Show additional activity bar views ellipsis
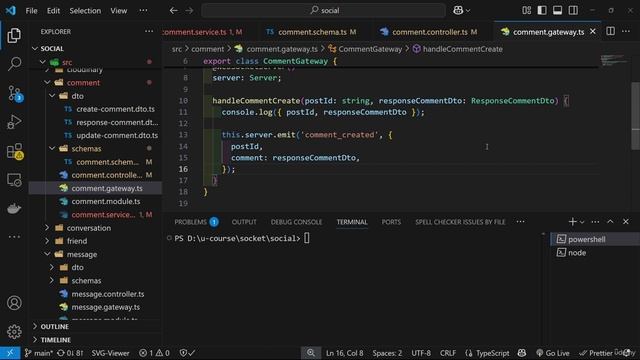640x360 pixels. [14, 237]
